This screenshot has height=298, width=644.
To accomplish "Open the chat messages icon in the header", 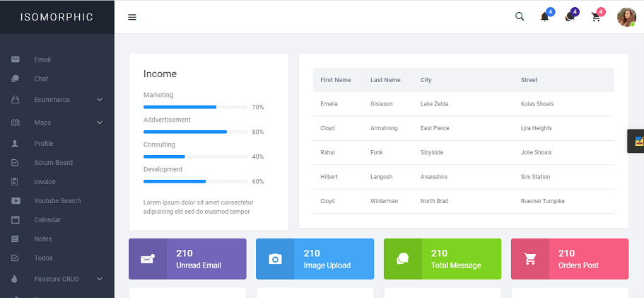I will 570,17.
